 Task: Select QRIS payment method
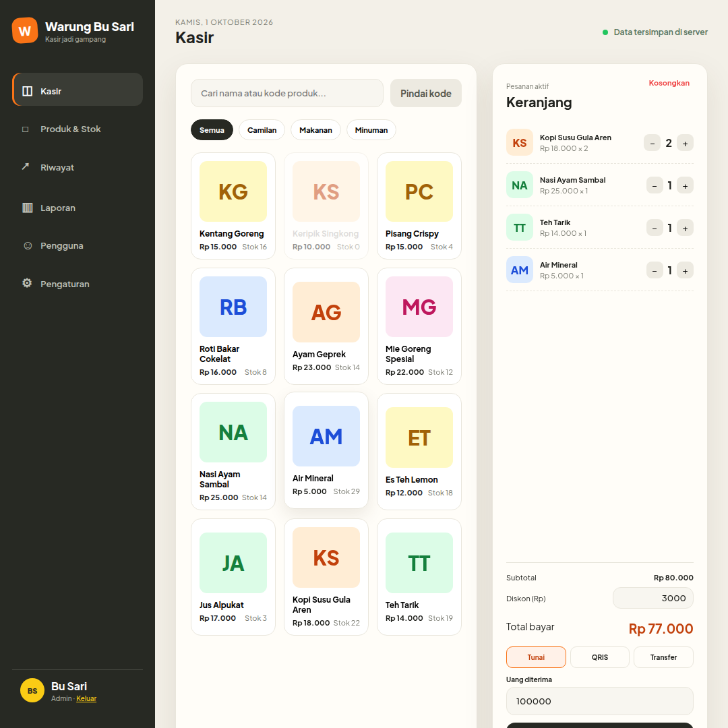tap(600, 657)
